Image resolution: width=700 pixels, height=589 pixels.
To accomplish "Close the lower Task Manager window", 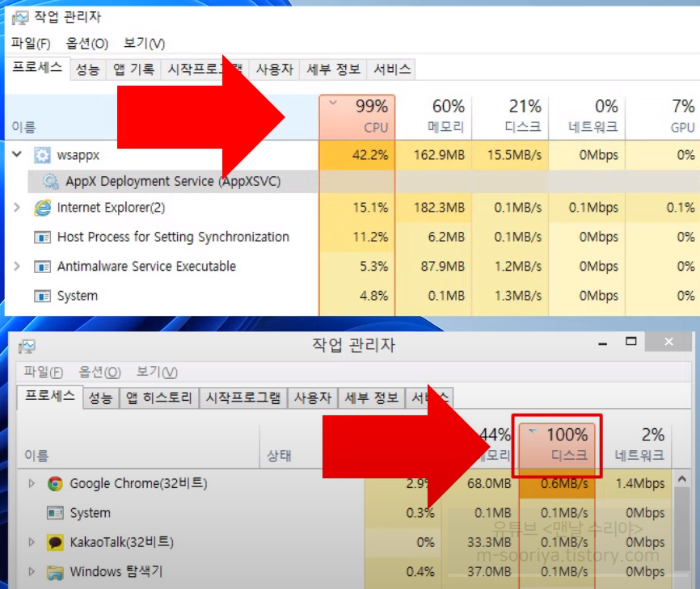I will [668, 342].
